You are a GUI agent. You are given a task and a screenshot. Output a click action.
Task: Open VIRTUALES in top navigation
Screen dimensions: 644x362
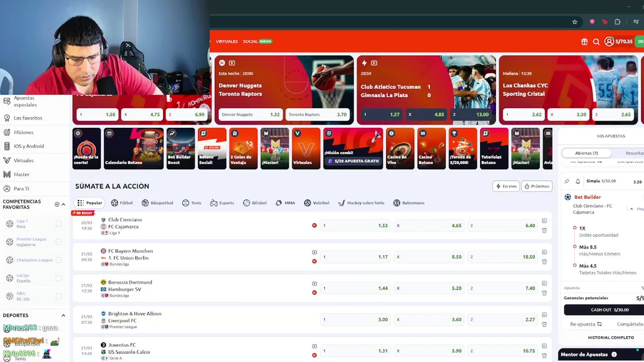click(x=226, y=42)
